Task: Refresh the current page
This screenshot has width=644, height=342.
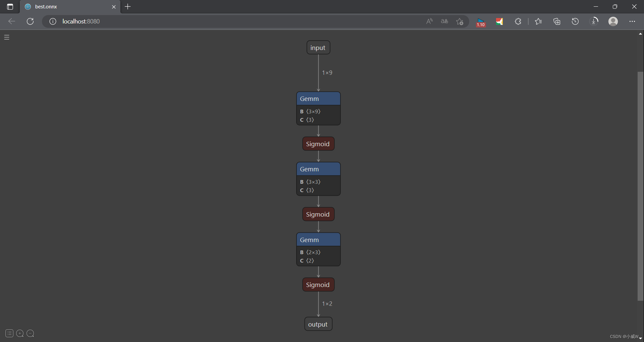Action: (x=30, y=21)
